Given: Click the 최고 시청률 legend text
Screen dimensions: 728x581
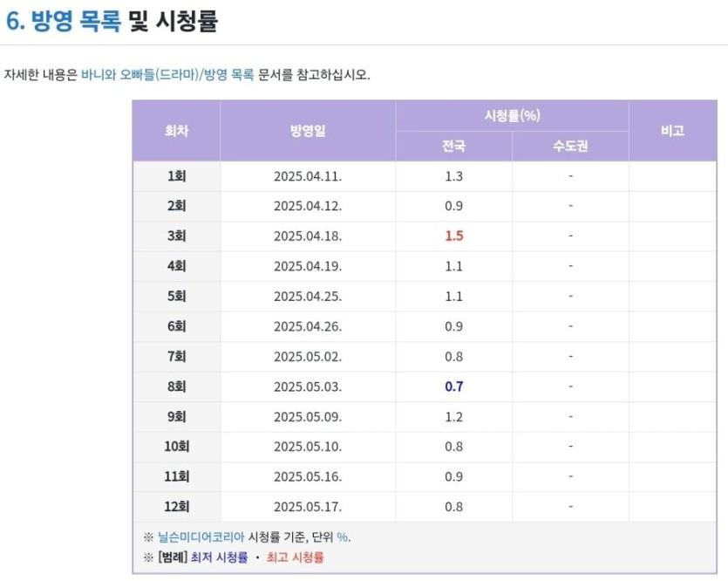Looking at the screenshot, I should 295,557.
